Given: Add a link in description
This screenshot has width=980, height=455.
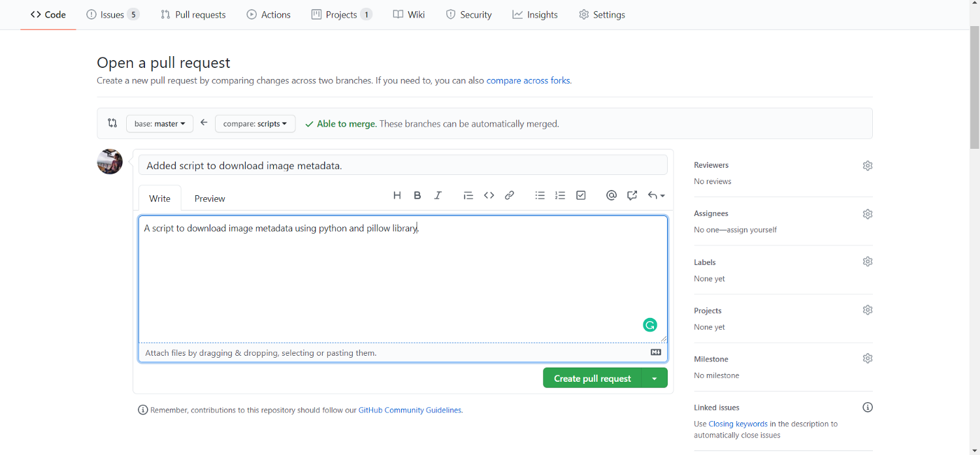Looking at the screenshot, I should pyautogui.click(x=510, y=195).
